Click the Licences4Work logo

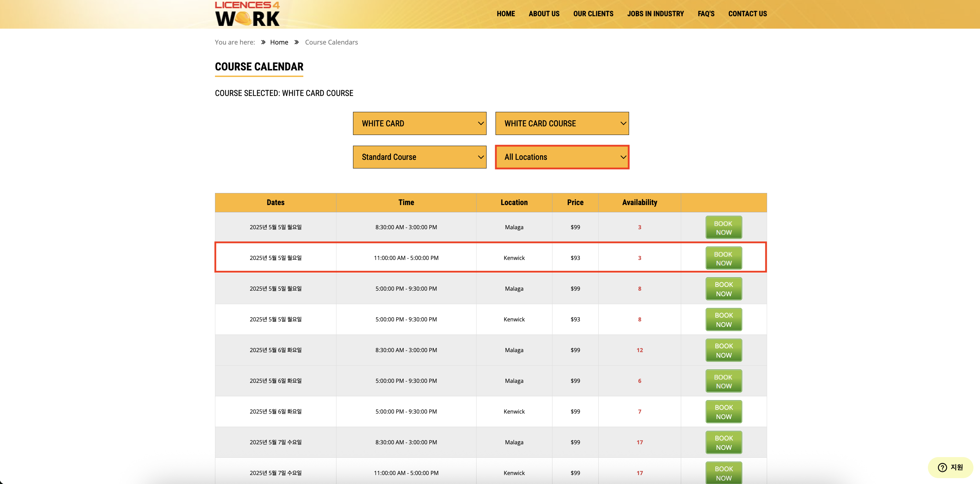(x=247, y=14)
